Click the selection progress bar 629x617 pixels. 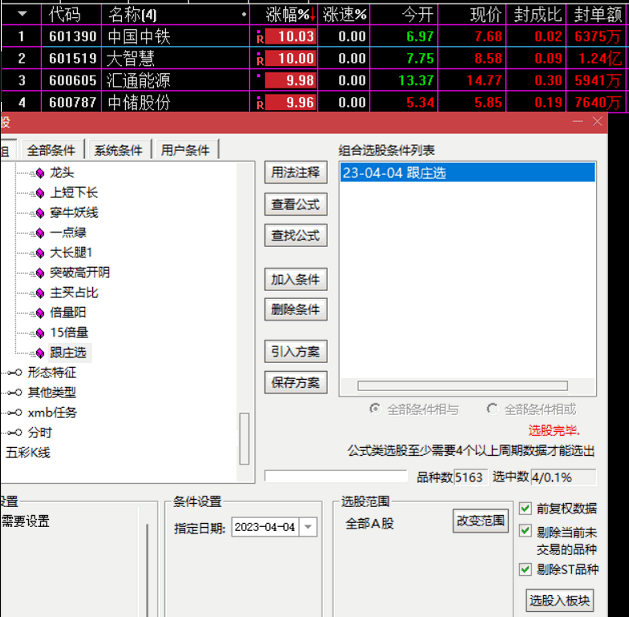(336, 477)
